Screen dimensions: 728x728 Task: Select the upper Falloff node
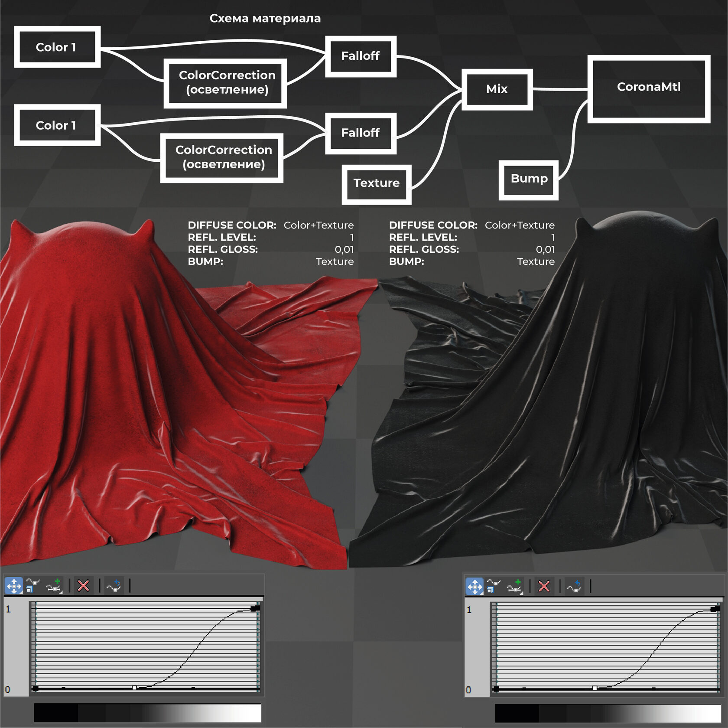point(361,56)
